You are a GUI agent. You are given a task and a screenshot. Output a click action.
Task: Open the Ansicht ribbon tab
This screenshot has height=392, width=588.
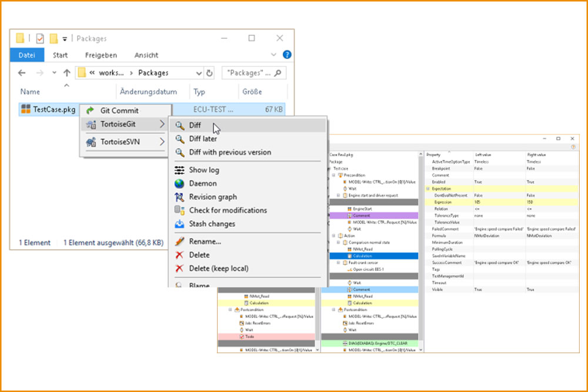pyautogui.click(x=146, y=55)
